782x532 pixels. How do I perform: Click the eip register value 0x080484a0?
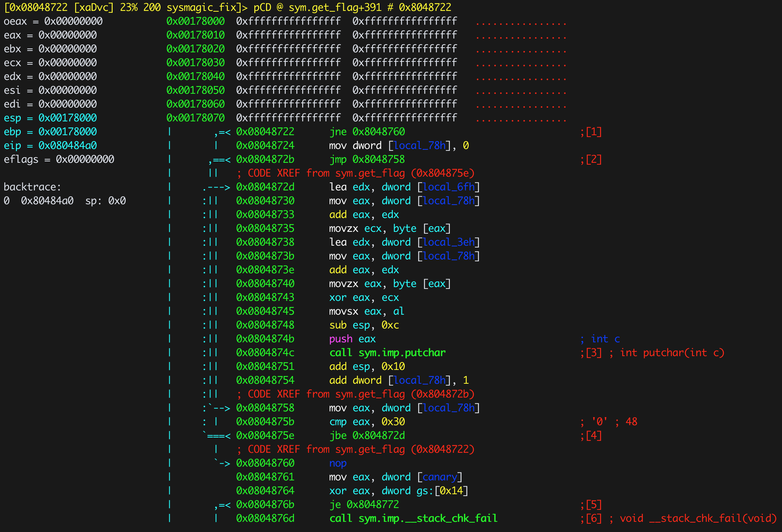68,146
